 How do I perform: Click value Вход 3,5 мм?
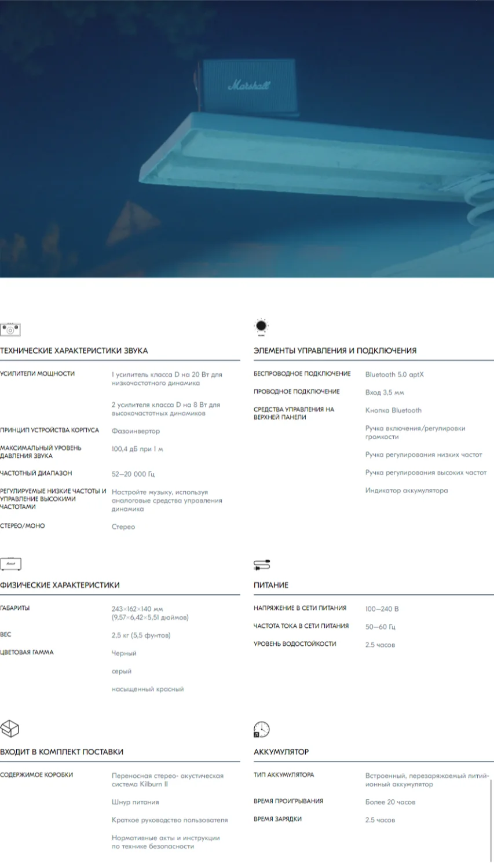point(385,392)
